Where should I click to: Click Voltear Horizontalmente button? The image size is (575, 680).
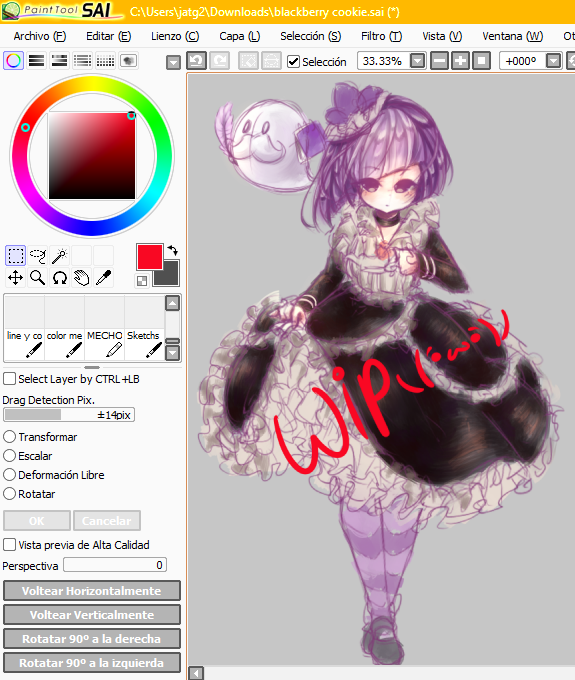point(91,591)
